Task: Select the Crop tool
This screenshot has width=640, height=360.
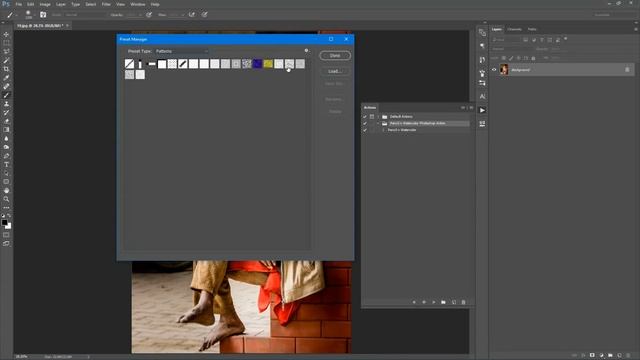Action: pos(6,69)
